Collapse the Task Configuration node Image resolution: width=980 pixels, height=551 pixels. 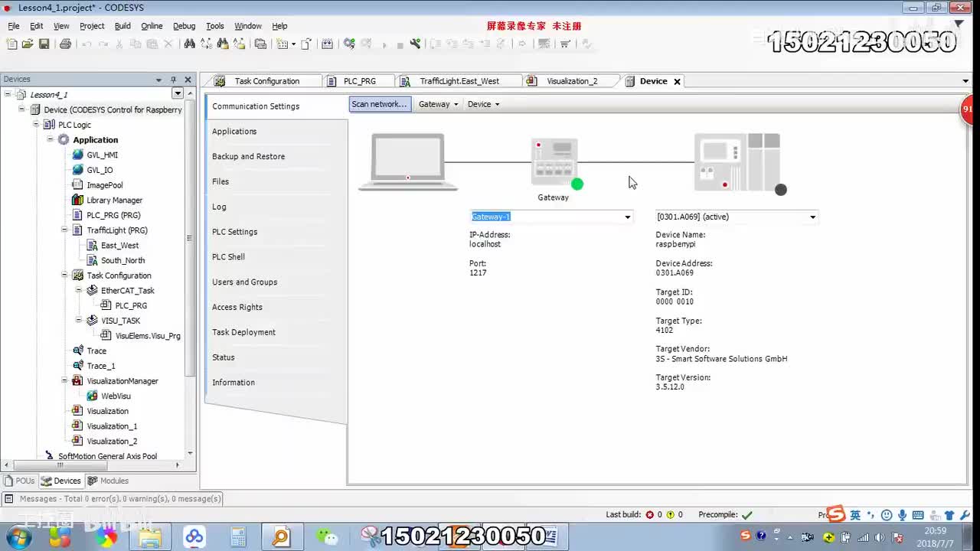(64, 275)
